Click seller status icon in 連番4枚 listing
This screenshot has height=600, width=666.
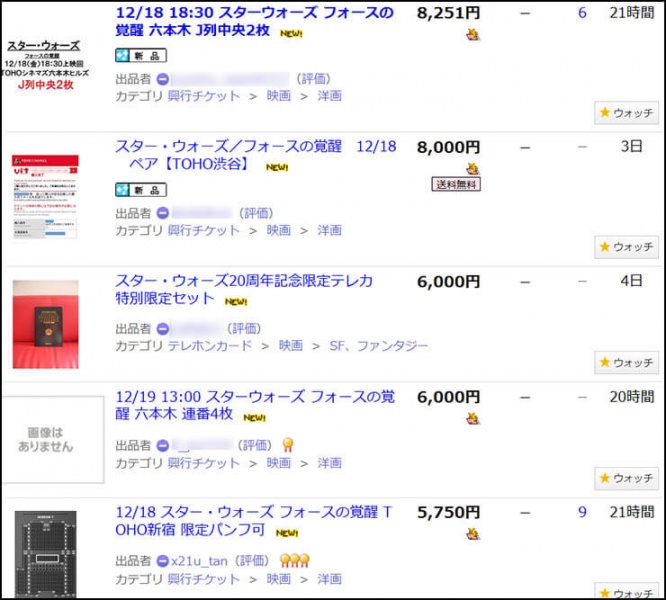click(163, 445)
